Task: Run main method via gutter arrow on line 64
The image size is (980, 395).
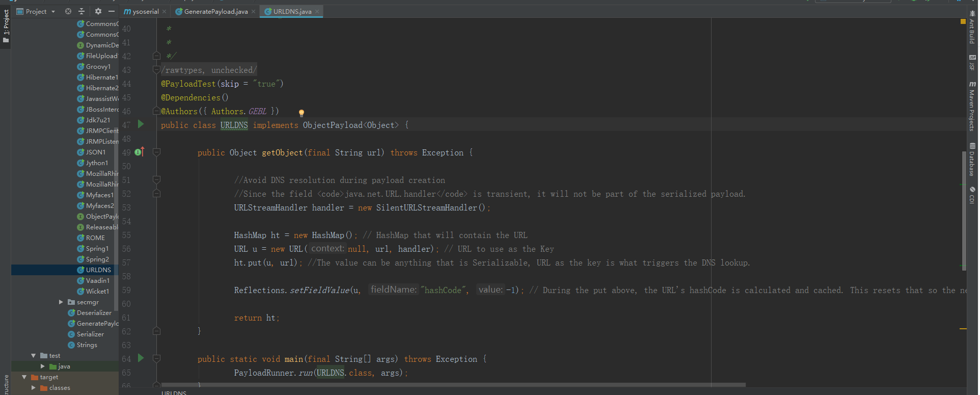Action: click(141, 358)
